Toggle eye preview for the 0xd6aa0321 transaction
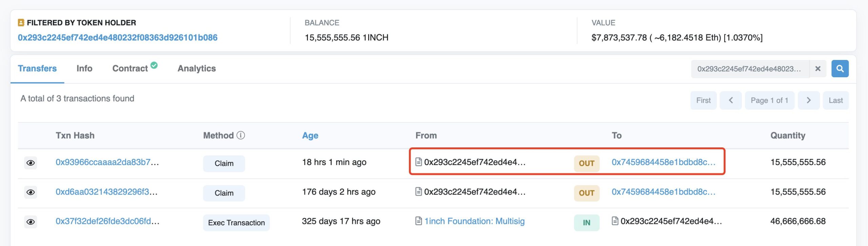Viewport: 868px width, 246px height. pos(31,192)
